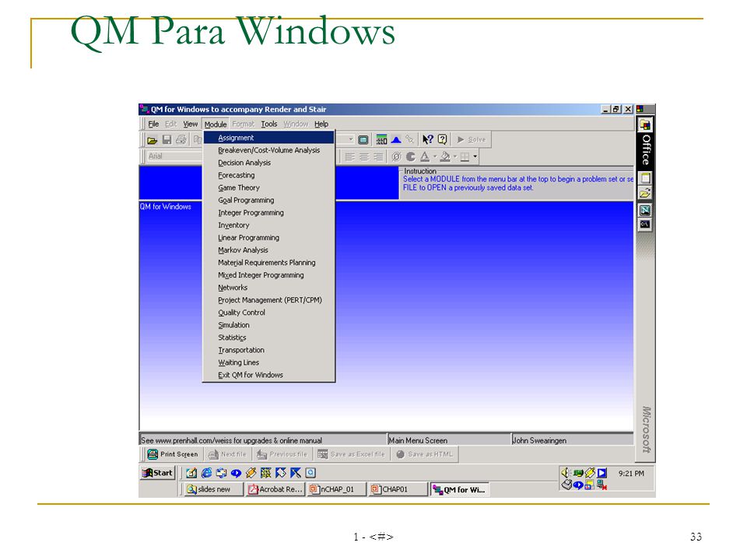Open the File menu
The height and width of the screenshot is (560, 747).
click(153, 124)
